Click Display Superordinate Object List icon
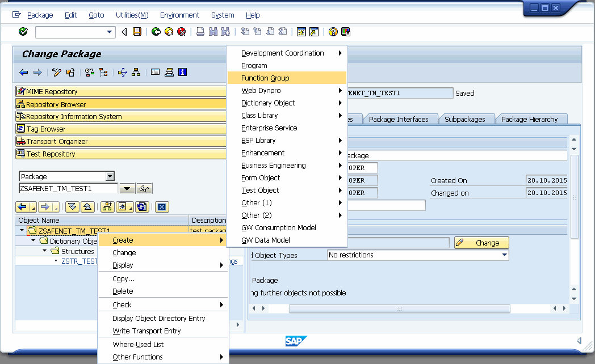 click(107, 207)
